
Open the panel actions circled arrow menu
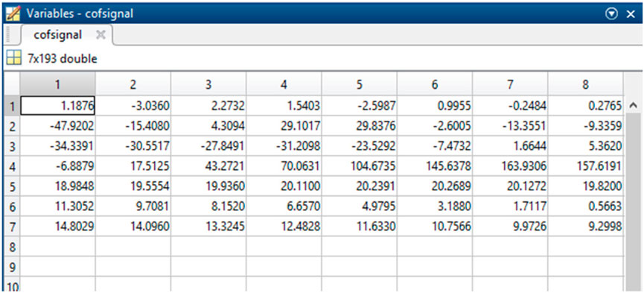pyautogui.click(x=612, y=14)
